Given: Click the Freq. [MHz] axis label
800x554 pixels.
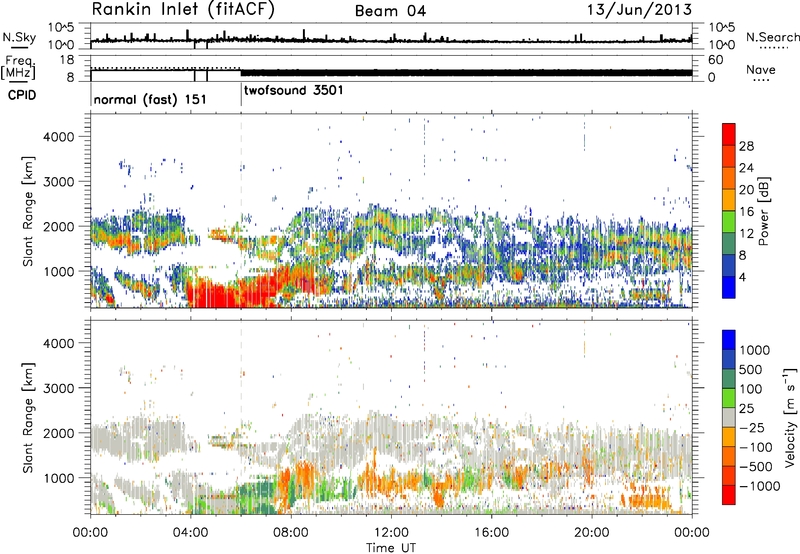Looking at the screenshot, I should click(x=18, y=67).
